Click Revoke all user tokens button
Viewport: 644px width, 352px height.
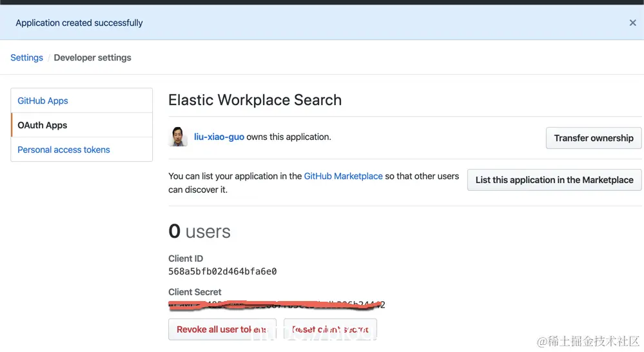(x=222, y=329)
